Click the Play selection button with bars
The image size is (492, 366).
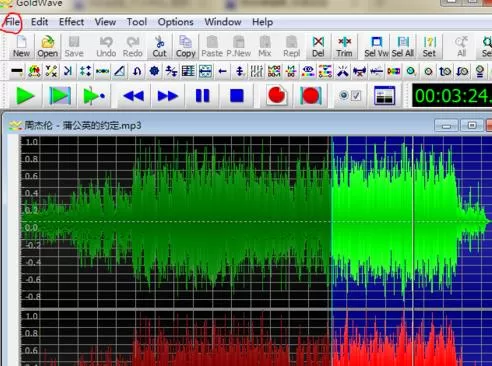click(60, 96)
